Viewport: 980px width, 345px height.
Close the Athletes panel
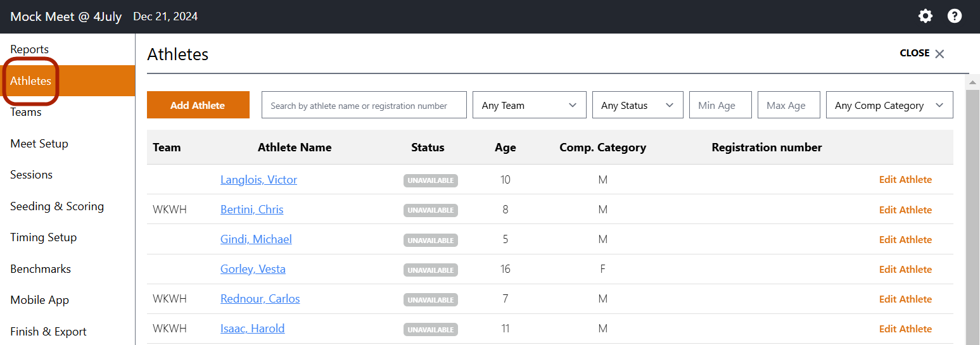(922, 53)
